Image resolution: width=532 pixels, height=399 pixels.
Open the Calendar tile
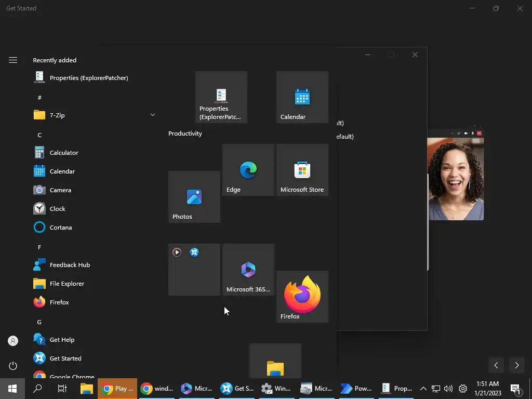(x=302, y=97)
